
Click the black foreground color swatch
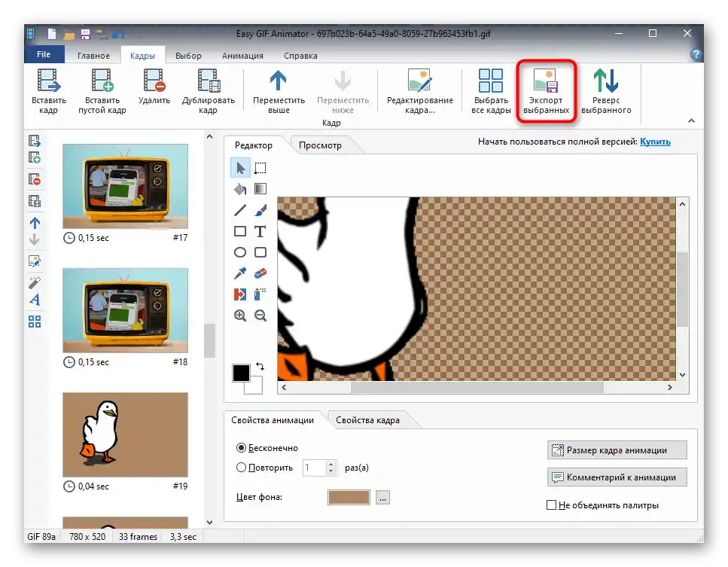click(x=241, y=373)
